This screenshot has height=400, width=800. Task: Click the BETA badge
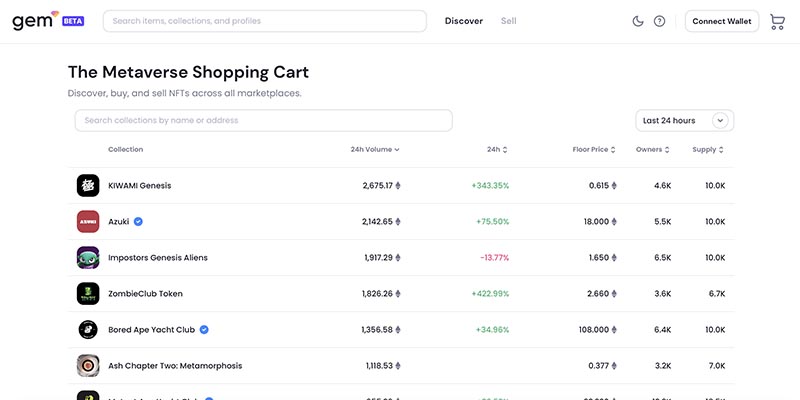(x=73, y=21)
